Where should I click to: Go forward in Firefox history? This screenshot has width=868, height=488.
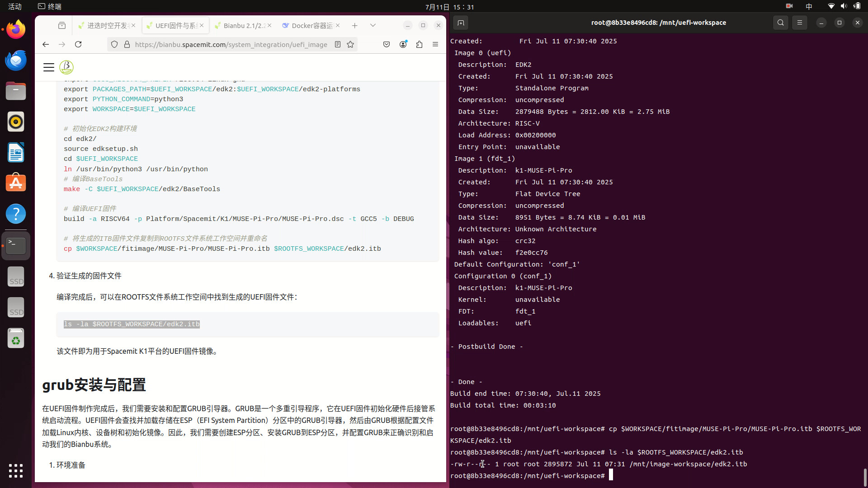[62, 44]
